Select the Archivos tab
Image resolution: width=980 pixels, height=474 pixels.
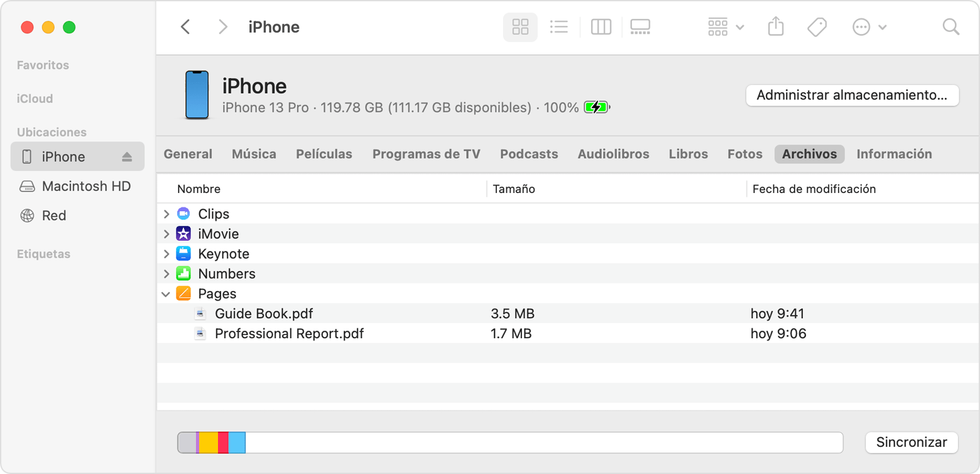tap(809, 154)
